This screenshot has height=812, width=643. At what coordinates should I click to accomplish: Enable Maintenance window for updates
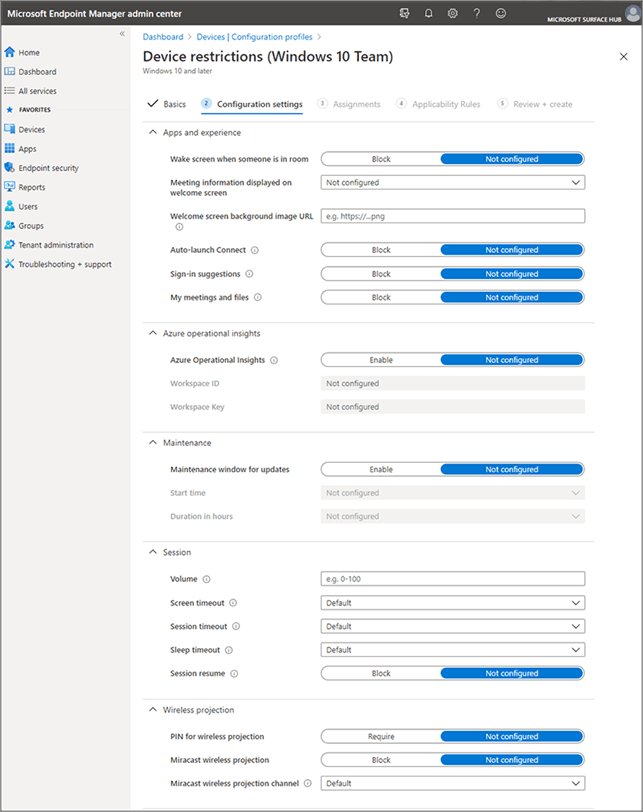381,469
